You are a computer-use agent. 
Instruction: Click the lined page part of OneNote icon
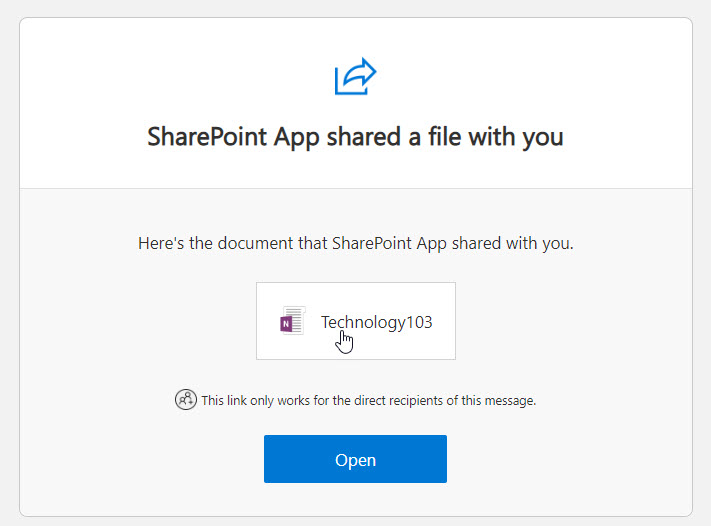[x=296, y=320]
